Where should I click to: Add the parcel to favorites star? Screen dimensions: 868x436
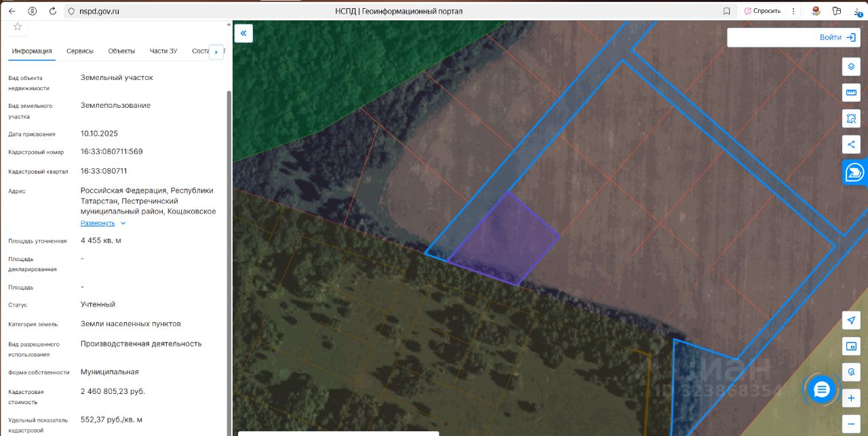point(18,26)
